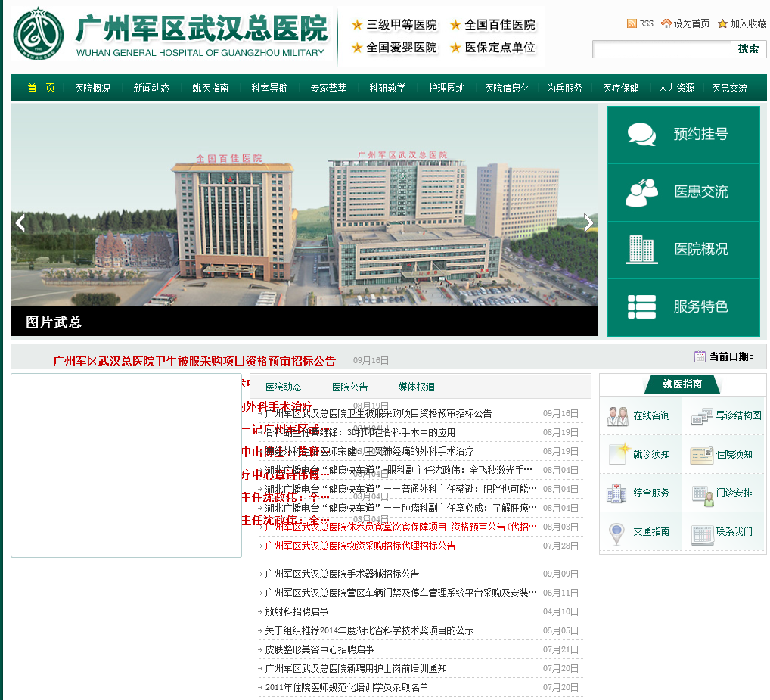
Task: Open 手术器械招标公告 link
Action: [x=342, y=574]
